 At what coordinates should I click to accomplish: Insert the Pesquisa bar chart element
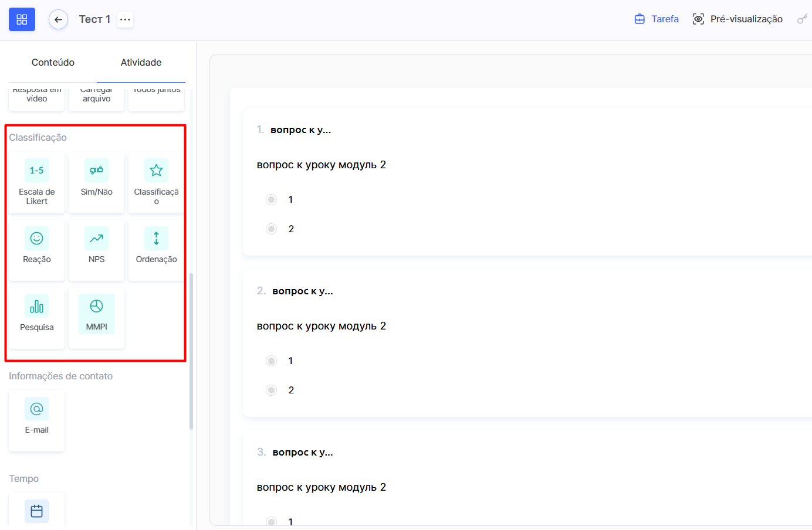[x=36, y=315]
